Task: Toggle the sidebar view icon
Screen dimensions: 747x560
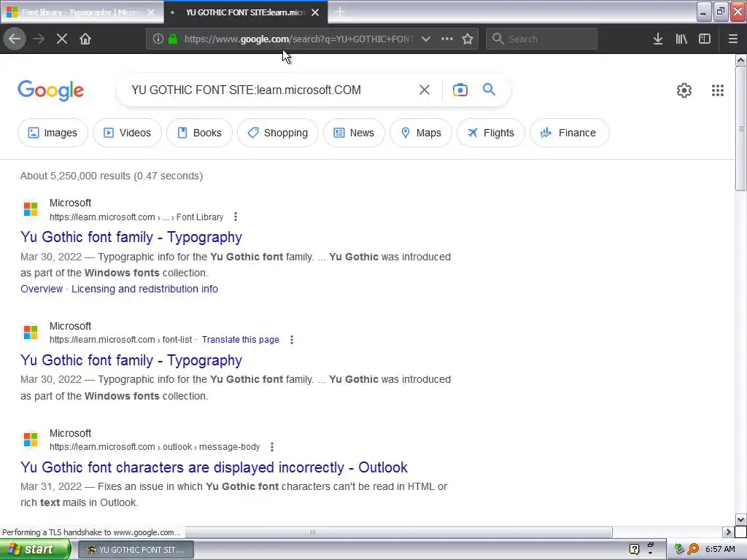Action: [705, 39]
